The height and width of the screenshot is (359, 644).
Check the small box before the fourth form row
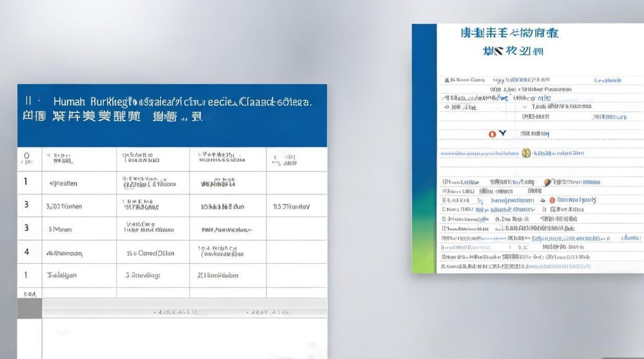[x=443, y=209]
